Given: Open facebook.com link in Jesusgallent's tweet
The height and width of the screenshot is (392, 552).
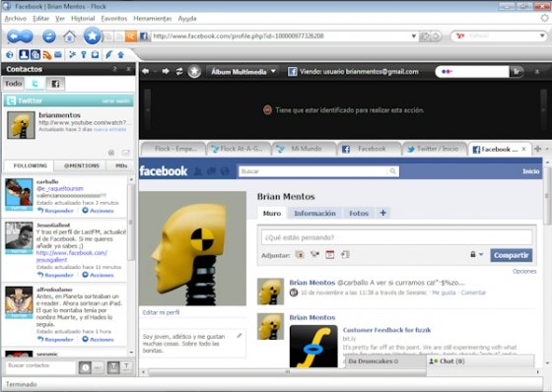Looking at the screenshot, I should [72, 256].
